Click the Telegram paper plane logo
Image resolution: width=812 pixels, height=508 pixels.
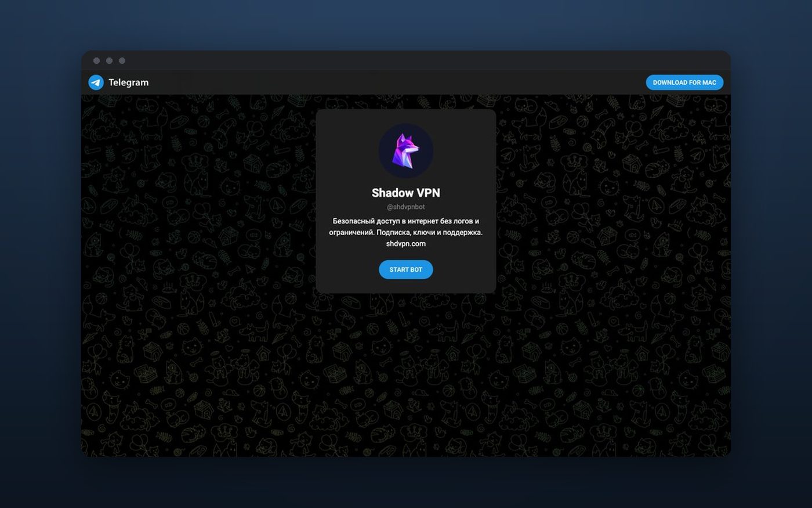96,82
